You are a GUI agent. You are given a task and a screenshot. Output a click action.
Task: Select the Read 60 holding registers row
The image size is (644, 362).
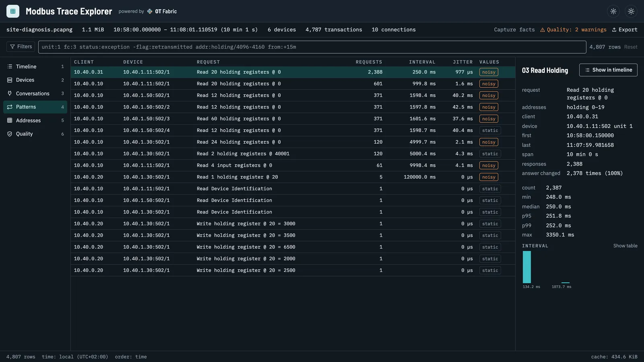coord(293,119)
